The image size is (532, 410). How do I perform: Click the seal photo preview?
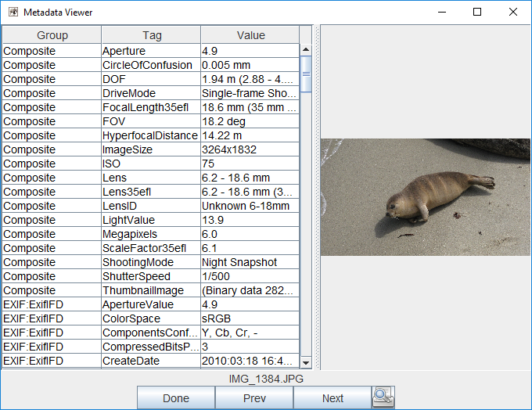426,196
